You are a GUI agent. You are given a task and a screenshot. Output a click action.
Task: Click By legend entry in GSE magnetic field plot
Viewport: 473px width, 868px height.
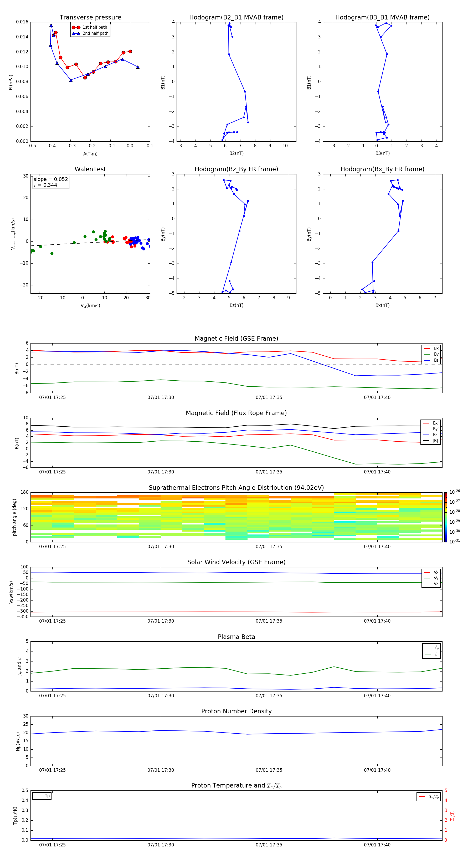click(x=431, y=355)
